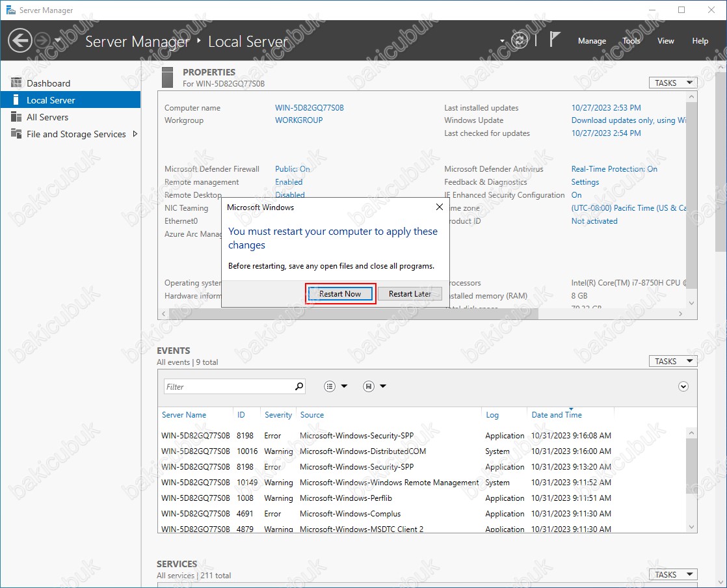Click IE Enhanced Security Configuration On link
This screenshot has height=588, width=727.
coord(576,194)
